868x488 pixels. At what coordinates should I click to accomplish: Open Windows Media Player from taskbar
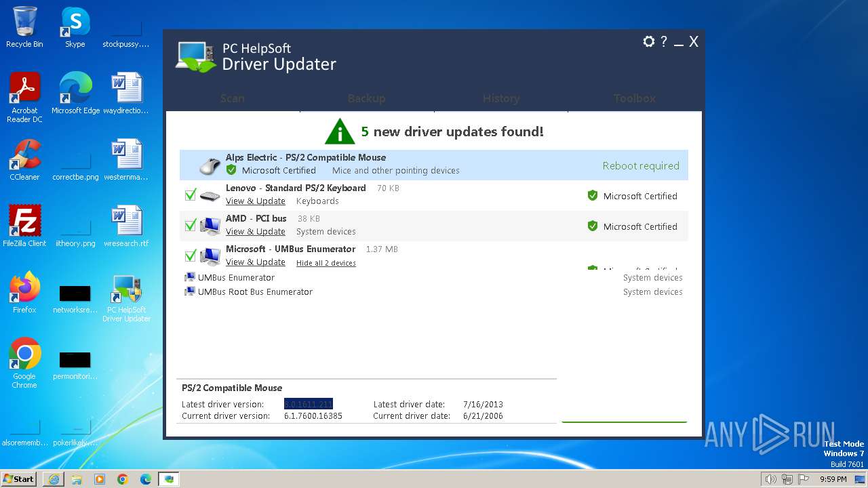tap(100, 479)
